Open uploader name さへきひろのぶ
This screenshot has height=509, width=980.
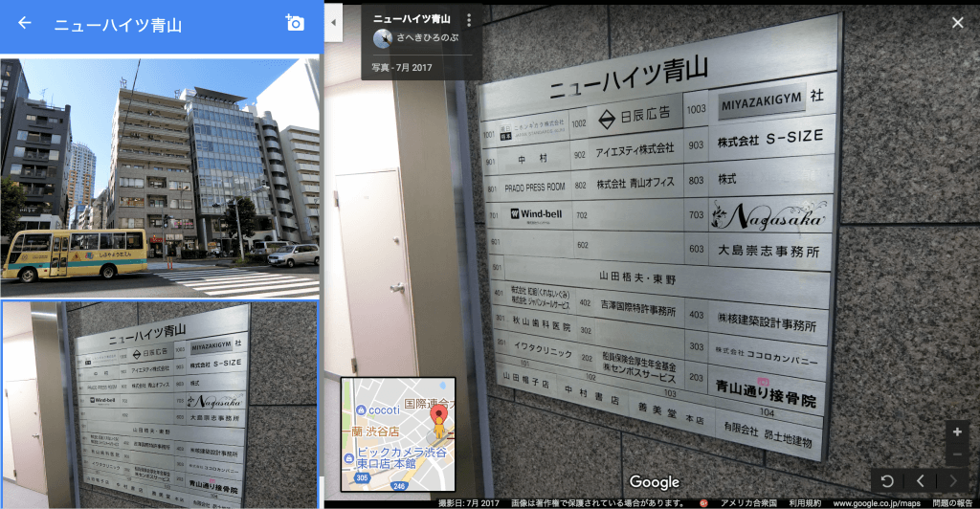point(428,37)
